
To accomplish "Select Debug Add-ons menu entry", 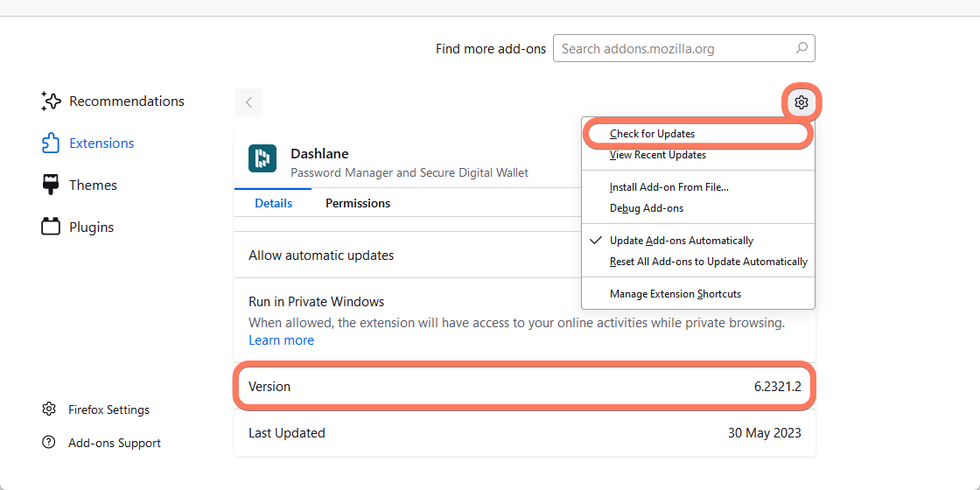I will pyautogui.click(x=698, y=208).
